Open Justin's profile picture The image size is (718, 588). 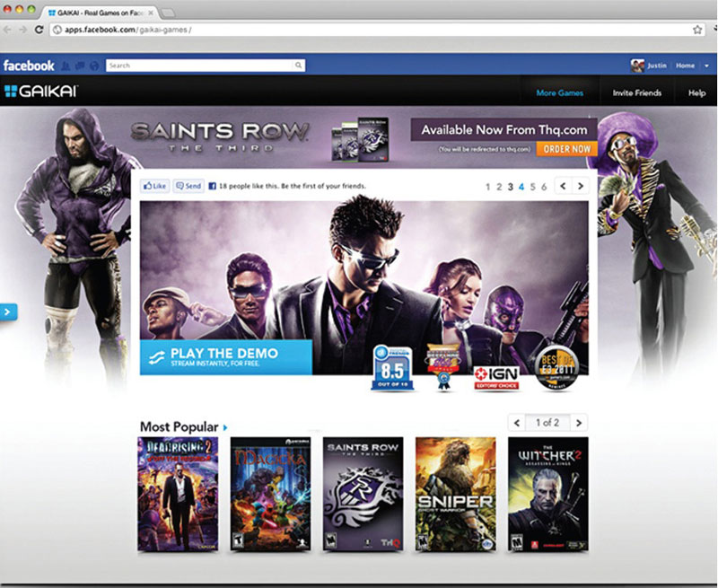(x=637, y=66)
